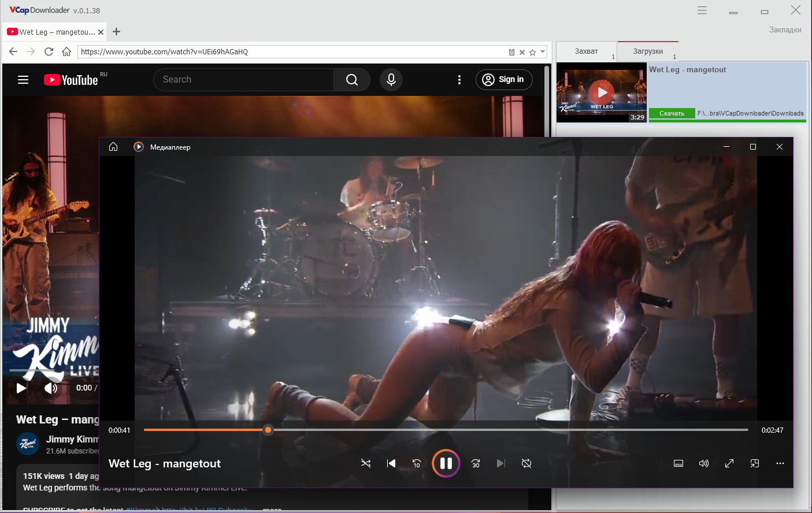The image size is (812, 513).
Task: Click the media player home icon
Action: coord(113,147)
